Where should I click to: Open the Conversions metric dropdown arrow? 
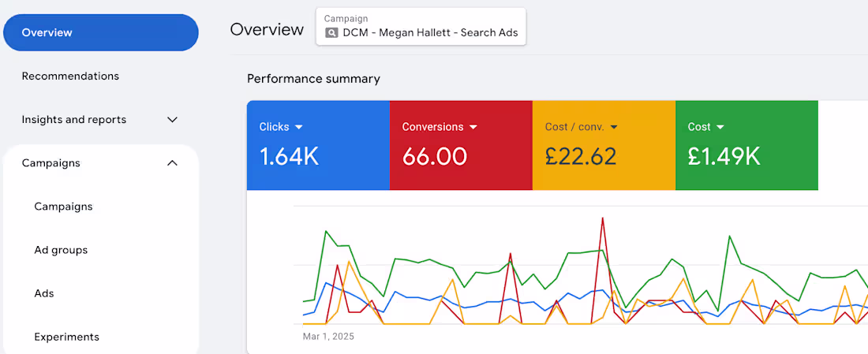point(473,127)
